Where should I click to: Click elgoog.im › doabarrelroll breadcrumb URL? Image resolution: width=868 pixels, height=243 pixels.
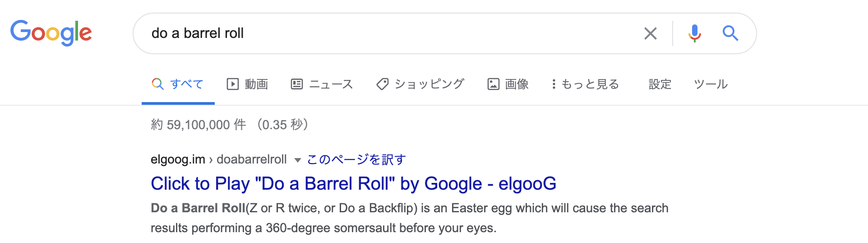point(219,159)
